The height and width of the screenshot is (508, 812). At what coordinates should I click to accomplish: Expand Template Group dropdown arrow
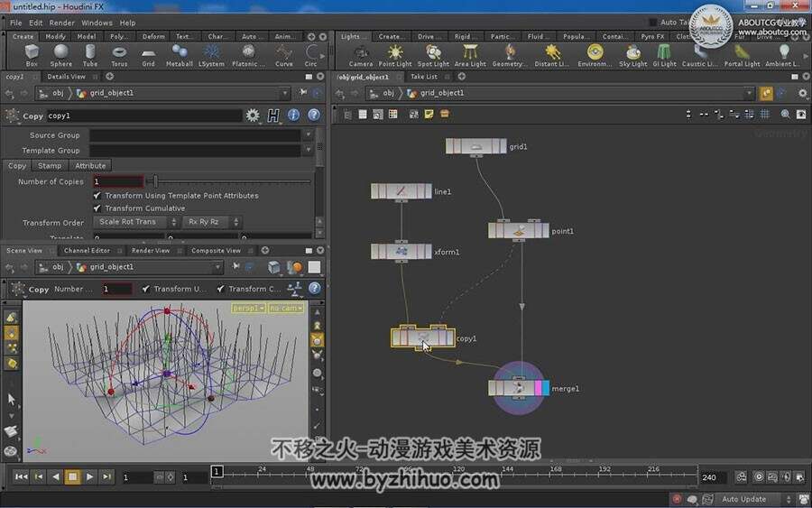309,150
